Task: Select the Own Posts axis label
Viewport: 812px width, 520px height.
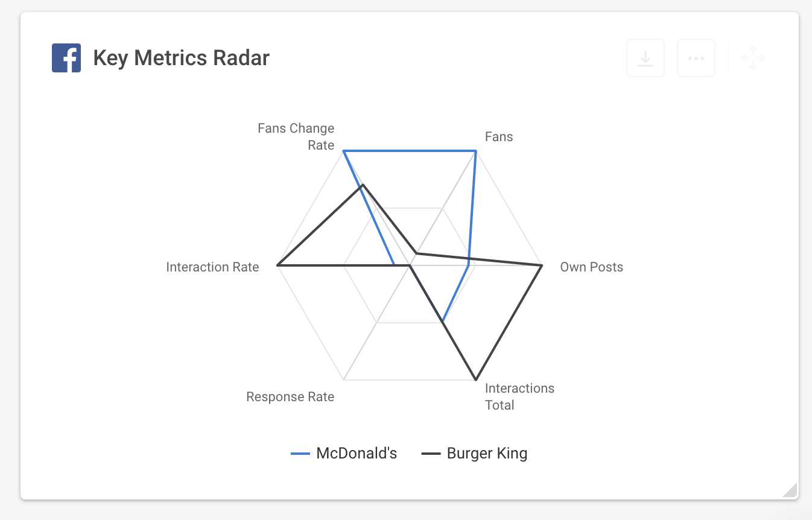Action: click(591, 267)
